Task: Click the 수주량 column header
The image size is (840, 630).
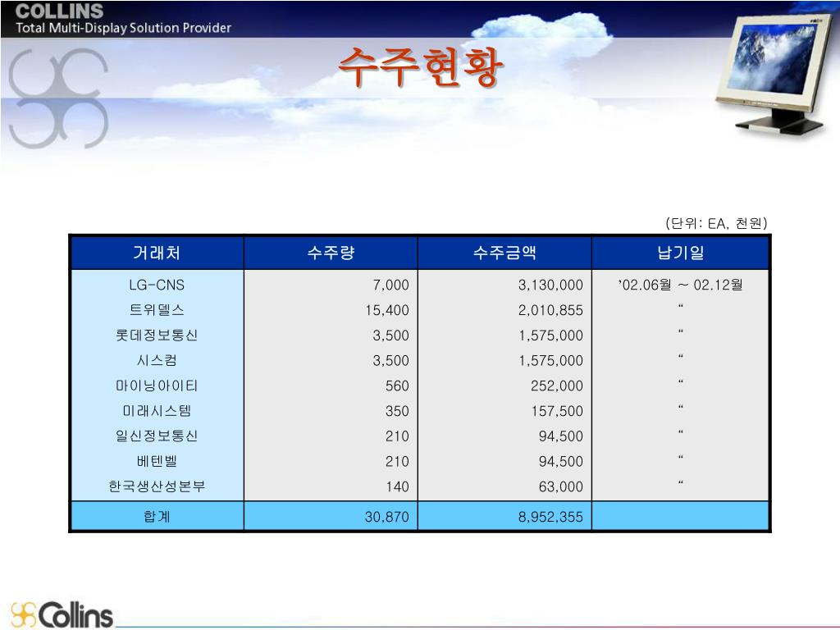Action: click(x=331, y=253)
